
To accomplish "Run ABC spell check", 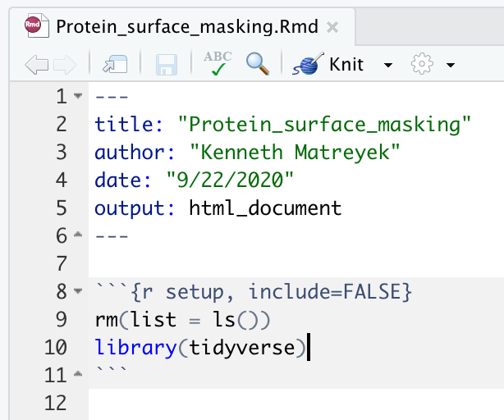I will click(218, 63).
